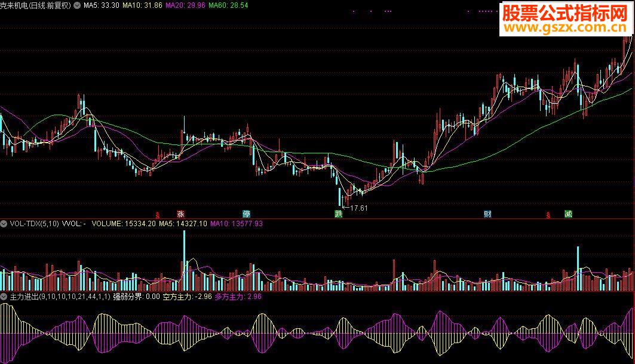Click the red $ marker beside 张
This screenshot has height=364, width=635.
(x=158, y=215)
